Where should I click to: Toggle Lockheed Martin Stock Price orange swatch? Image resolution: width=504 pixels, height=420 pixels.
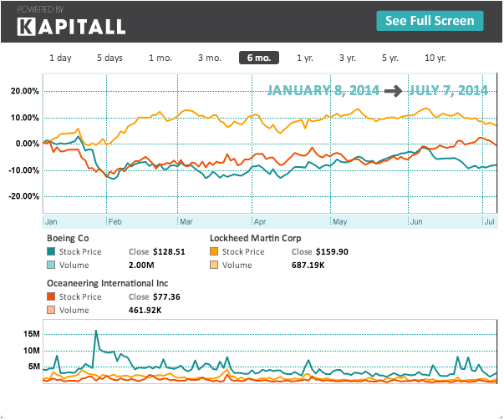click(x=214, y=251)
